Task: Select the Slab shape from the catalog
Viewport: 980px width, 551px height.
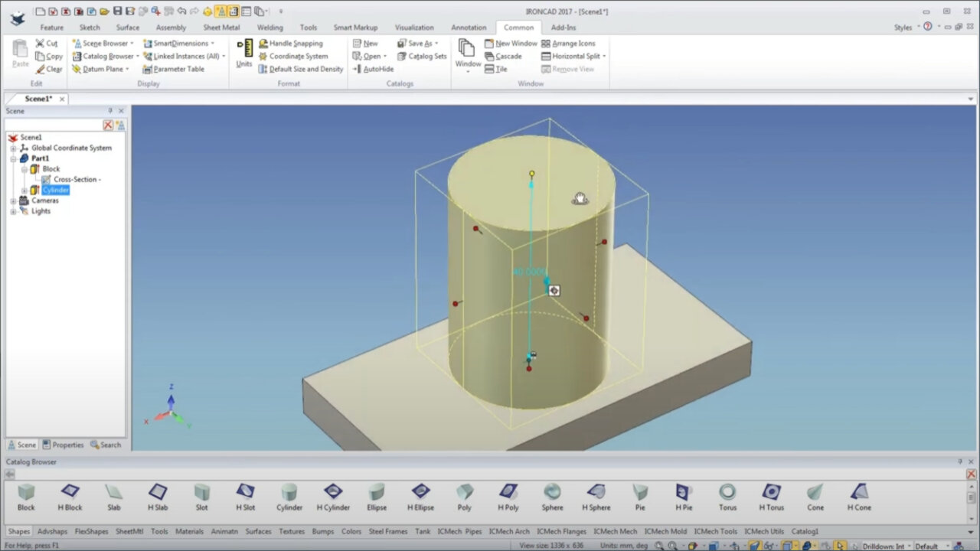Action: click(113, 497)
